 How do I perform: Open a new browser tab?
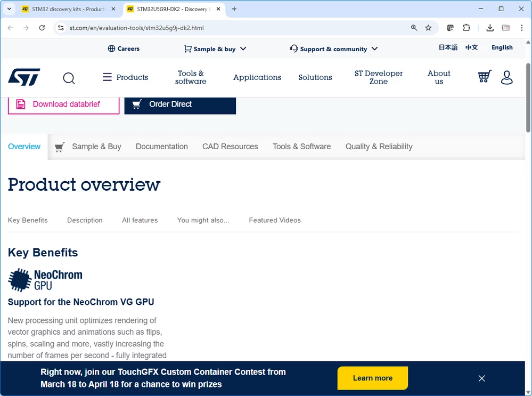[234, 9]
